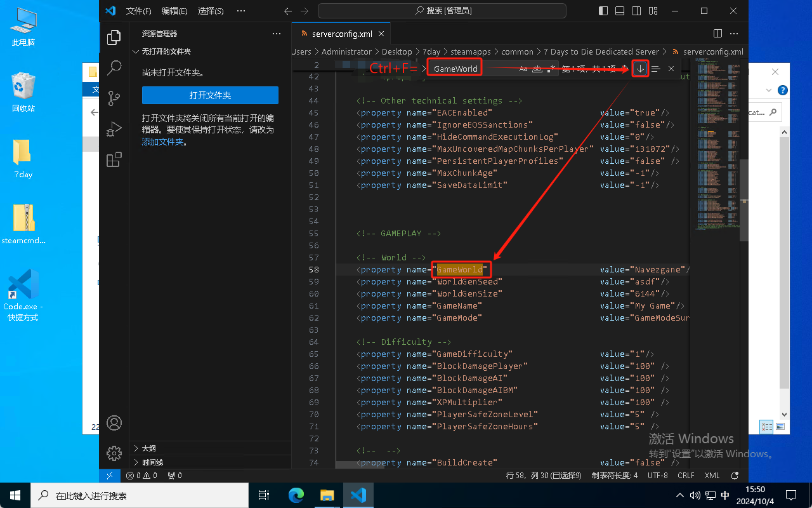Open Source Control view
Image resolution: width=812 pixels, height=508 pixels.
point(114,98)
